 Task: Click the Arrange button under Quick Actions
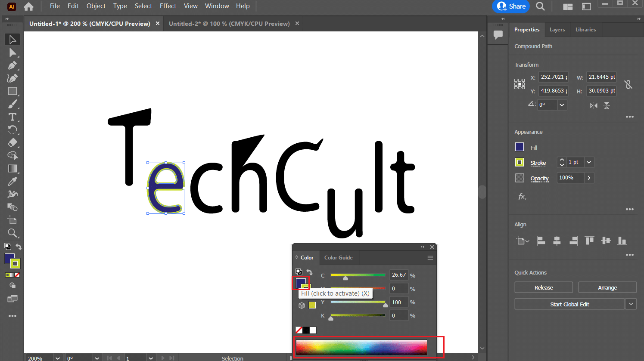click(x=607, y=287)
